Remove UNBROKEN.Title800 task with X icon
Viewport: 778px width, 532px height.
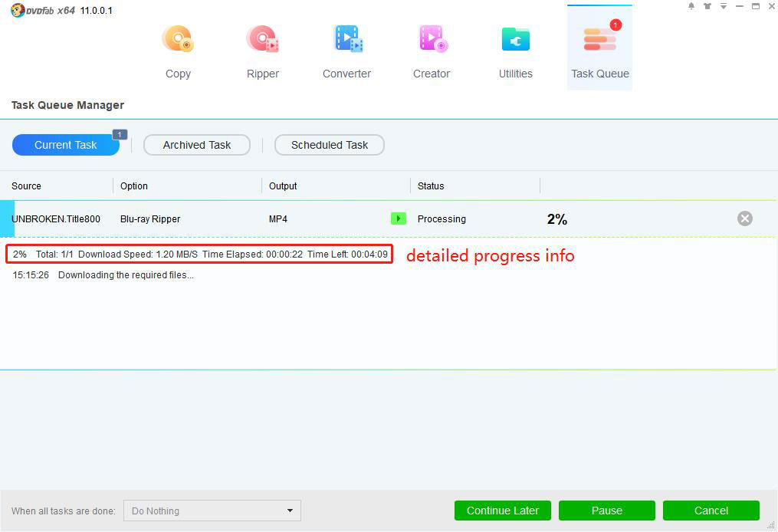click(745, 218)
